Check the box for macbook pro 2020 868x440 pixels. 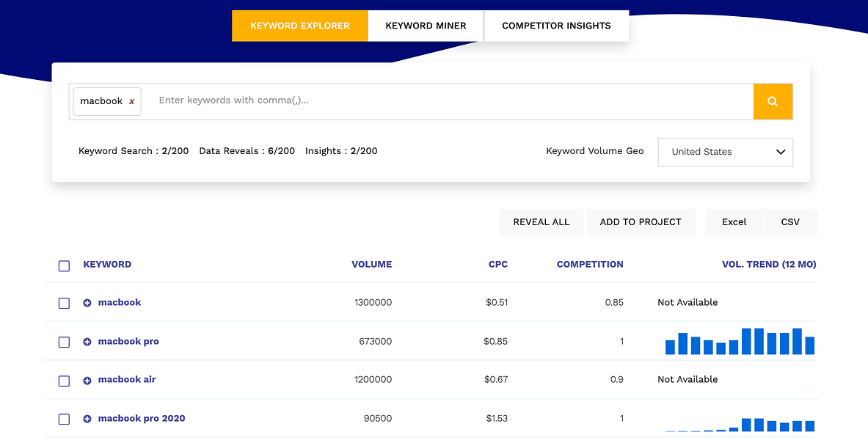[x=65, y=419]
